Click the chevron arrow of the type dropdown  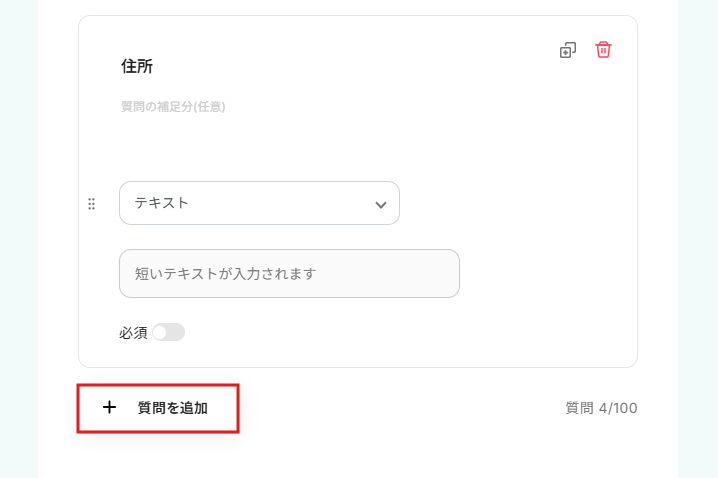coord(380,204)
